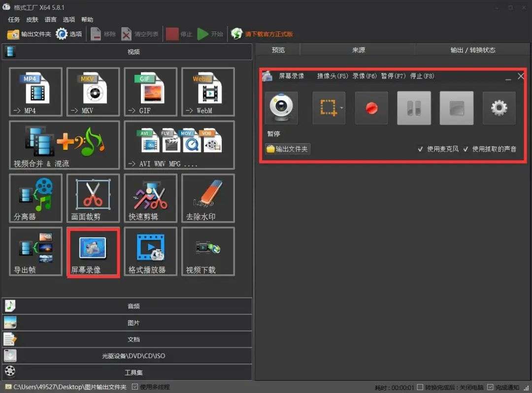Expand the Picture (图片) category
This screenshot has height=393, width=532.
point(127,323)
